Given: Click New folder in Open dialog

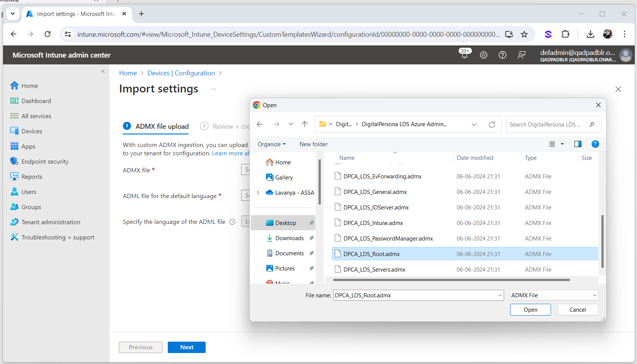Looking at the screenshot, I should tap(314, 144).
